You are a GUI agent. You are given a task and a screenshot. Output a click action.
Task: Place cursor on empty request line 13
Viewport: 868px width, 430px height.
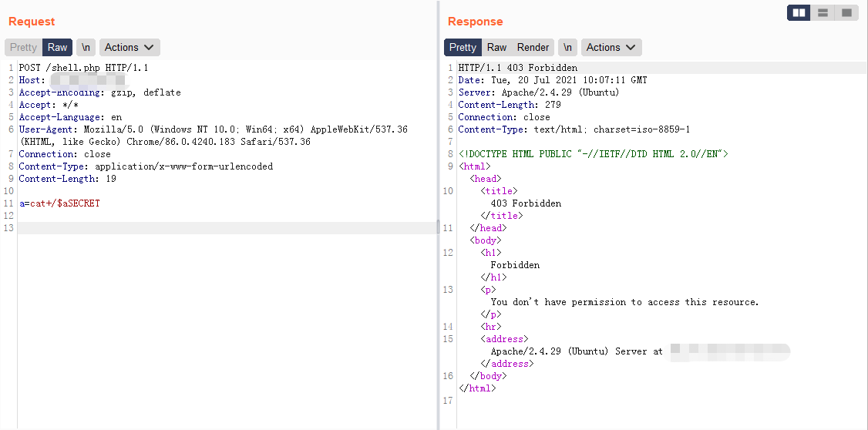[x=227, y=228]
